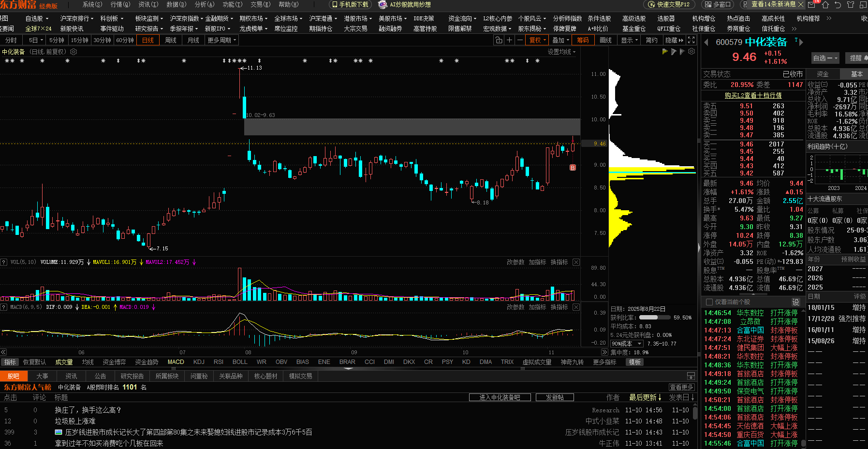
Task: Toggle the 筹码 chip distribution view
Action: coord(583,40)
